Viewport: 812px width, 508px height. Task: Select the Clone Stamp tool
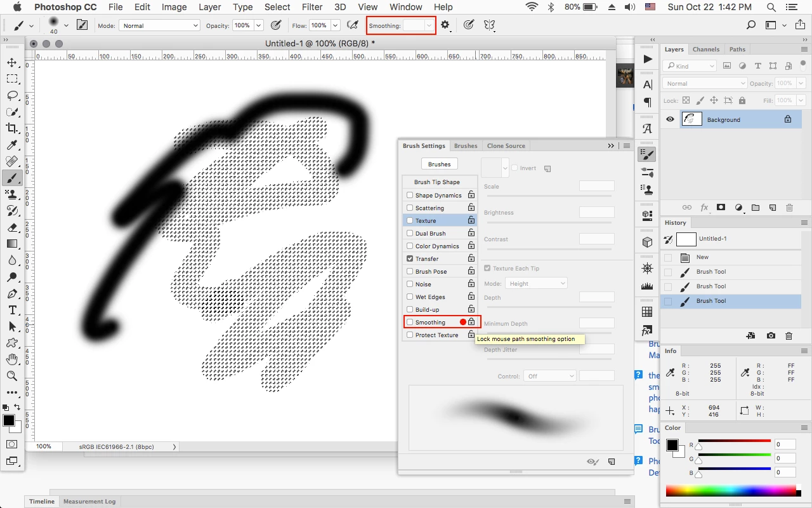pos(12,194)
